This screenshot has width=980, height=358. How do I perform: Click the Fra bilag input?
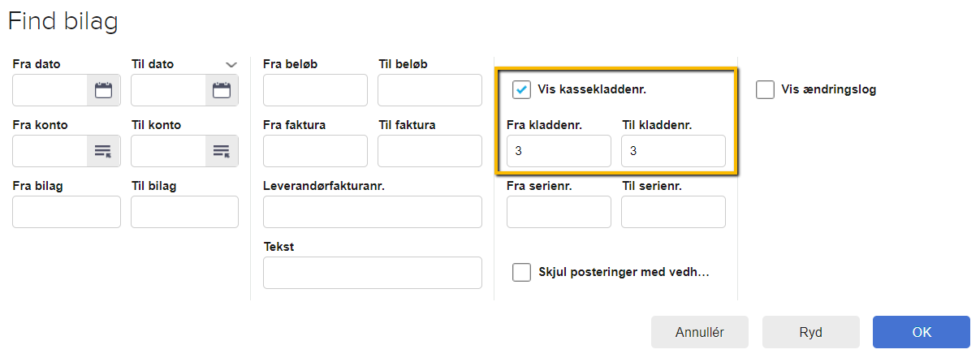(x=67, y=212)
